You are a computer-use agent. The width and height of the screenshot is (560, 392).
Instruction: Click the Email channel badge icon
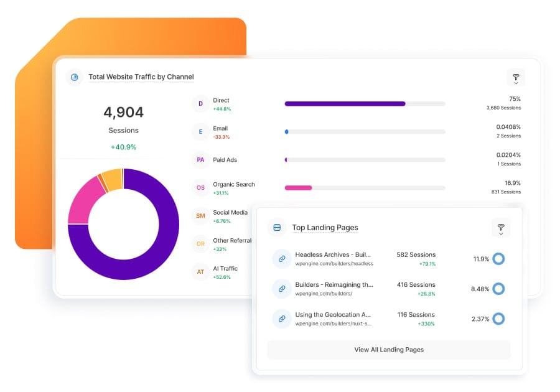pyautogui.click(x=200, y=131)
